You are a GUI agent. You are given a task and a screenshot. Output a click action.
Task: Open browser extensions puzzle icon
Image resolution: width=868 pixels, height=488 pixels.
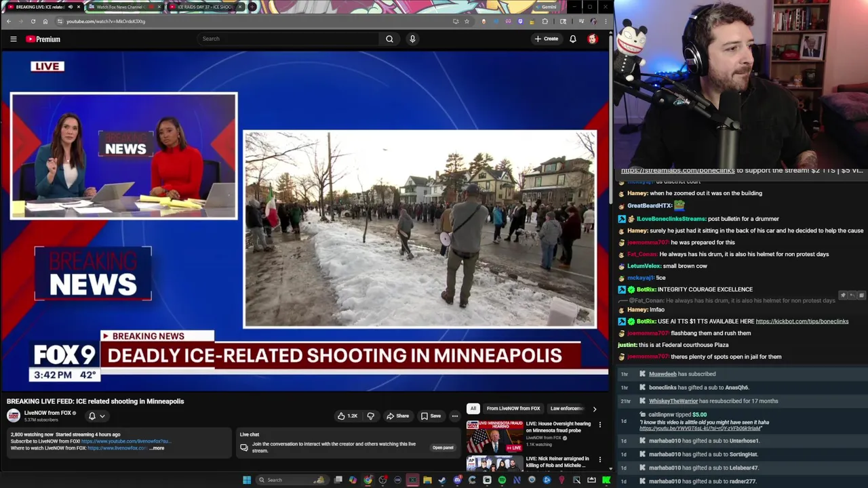tap(545, 21)
